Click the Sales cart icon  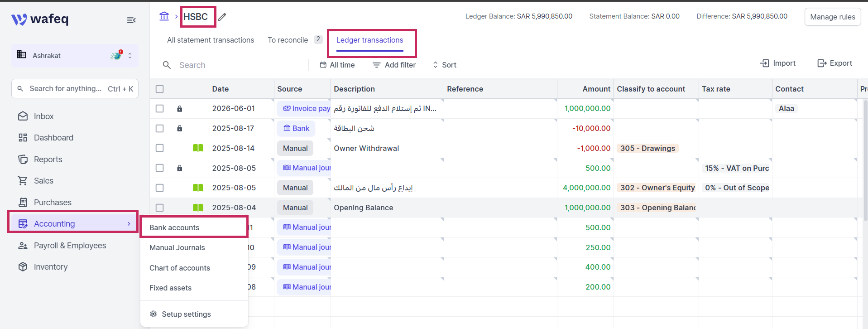point(23,181)
